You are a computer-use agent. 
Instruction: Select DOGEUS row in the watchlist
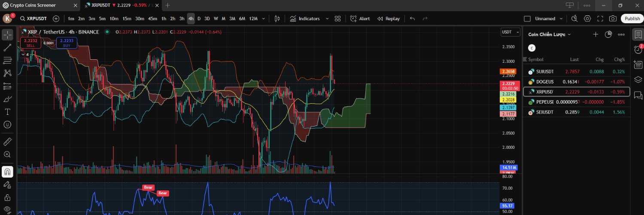pos(576,82)
